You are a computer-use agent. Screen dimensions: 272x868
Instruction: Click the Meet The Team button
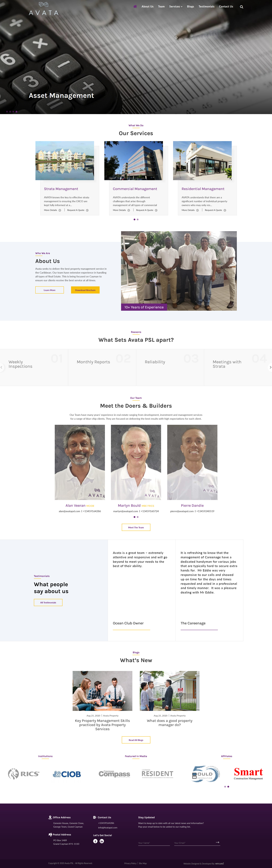pyautogui.click(x=136, y=527)
